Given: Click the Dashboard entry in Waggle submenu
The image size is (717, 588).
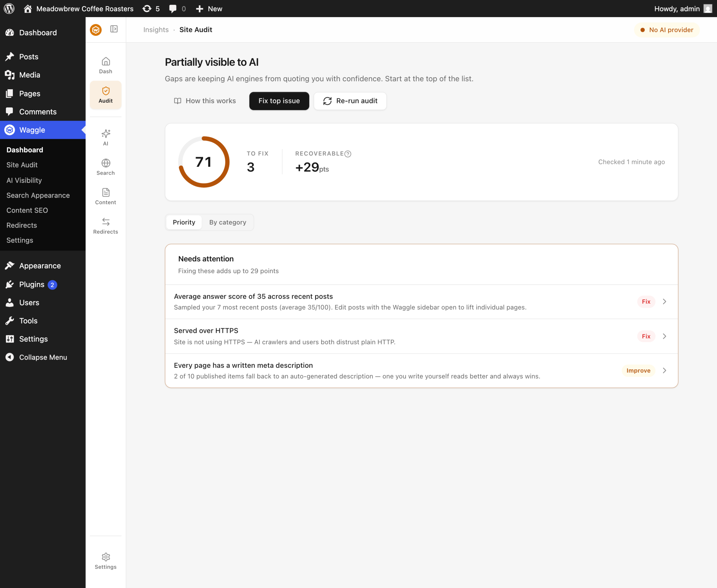Looking at the screenshot, I should coord(25,150).
